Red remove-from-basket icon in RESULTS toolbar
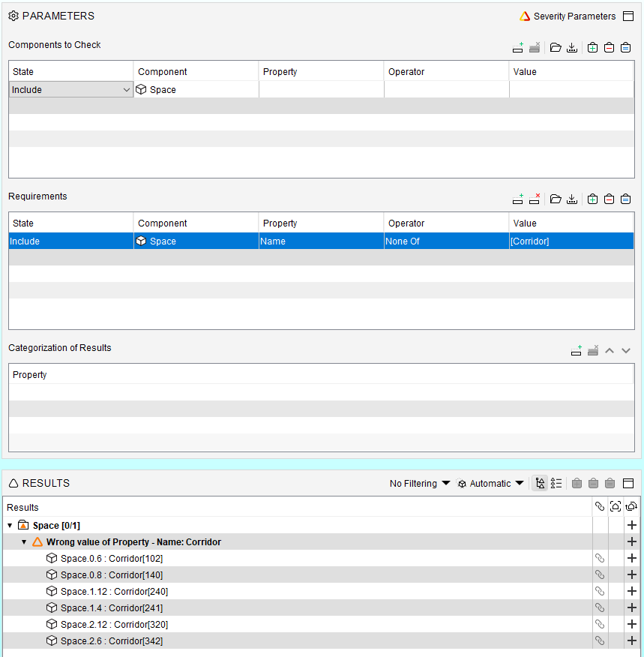 pyautogui.click(x=593, y=483)
